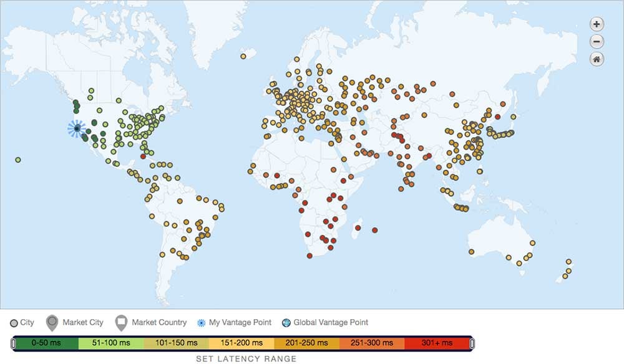Click the City legend circle icon

(x=14, y=323)
